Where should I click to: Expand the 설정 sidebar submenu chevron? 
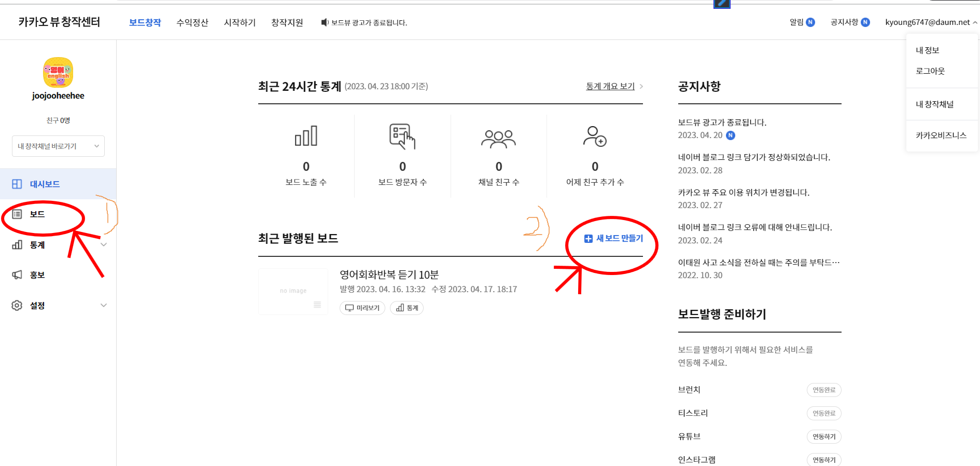click(104, 306)
